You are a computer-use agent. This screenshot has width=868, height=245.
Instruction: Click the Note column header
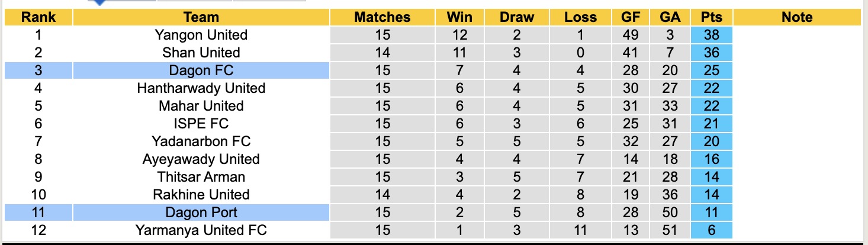coord(797,17)
